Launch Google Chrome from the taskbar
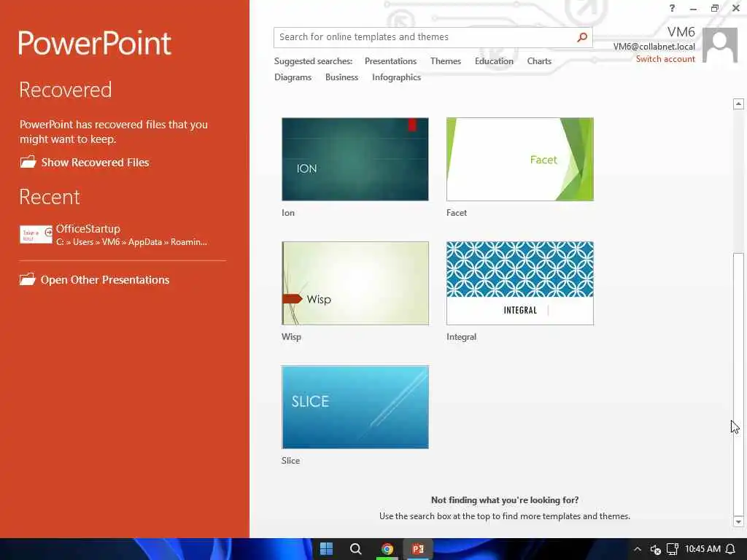The height and width of the screenshot is (560, 747). pyautogui.click(x=387, y=549)
